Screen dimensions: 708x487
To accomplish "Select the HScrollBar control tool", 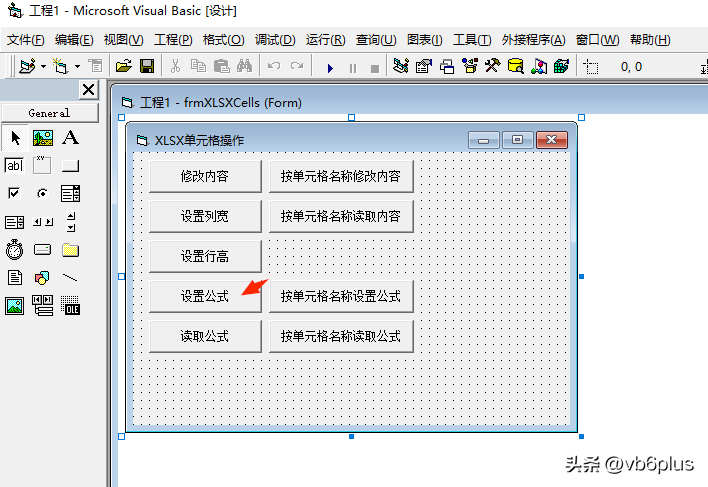I will coord(43,222).
